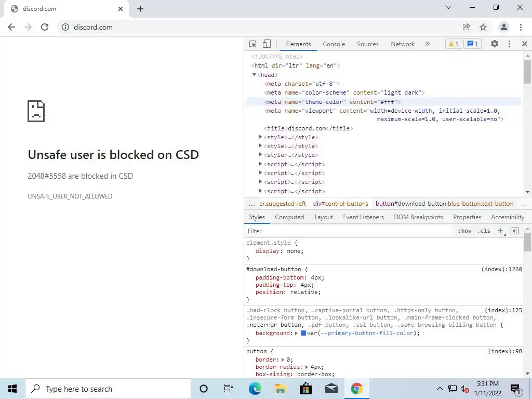532x399 pixels.
Task: Share this page icon
Action: (x=467, y=27)
